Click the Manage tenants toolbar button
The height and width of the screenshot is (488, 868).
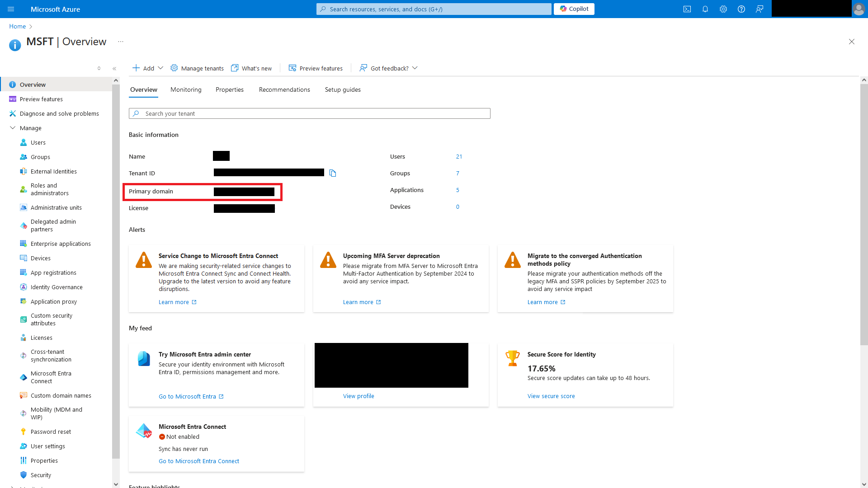(197, 68)
